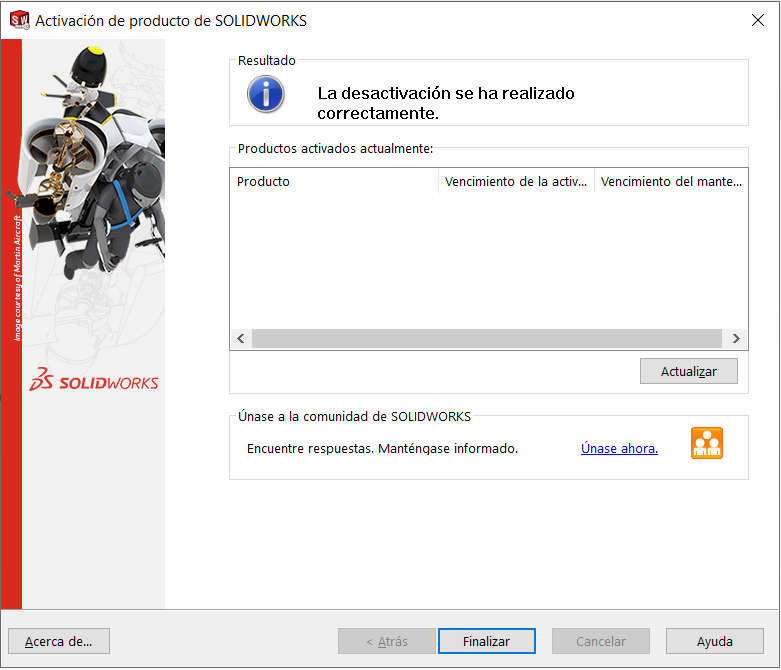Close the activation dialog window
This screenshot has width=781, height=670.
pos(758,20)
